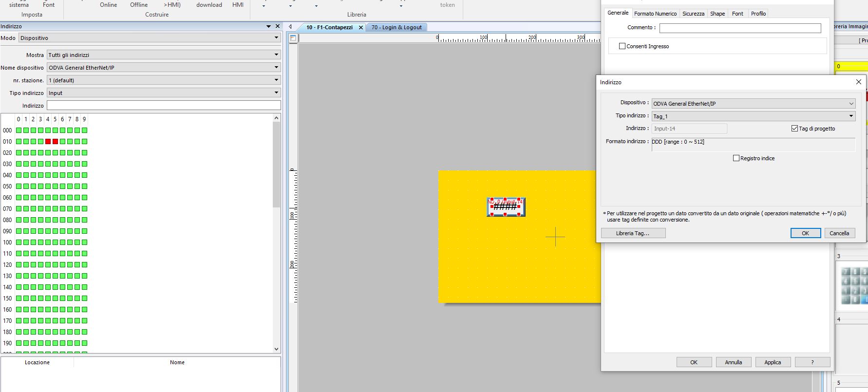Screen dimensions: 868x392
Task: Open the Modo Dispositivo dropdown
Action: (149, 38)
